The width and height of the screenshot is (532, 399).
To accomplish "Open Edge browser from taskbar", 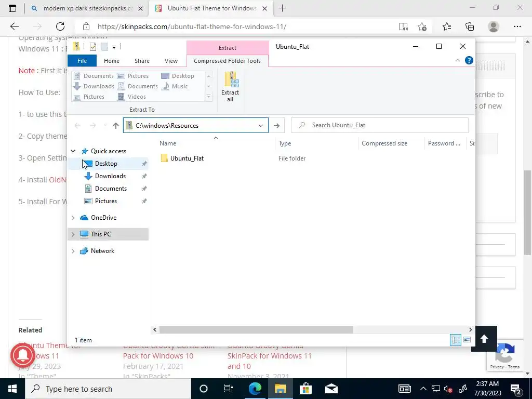I will pyautogui.click(x=255, y=389).
